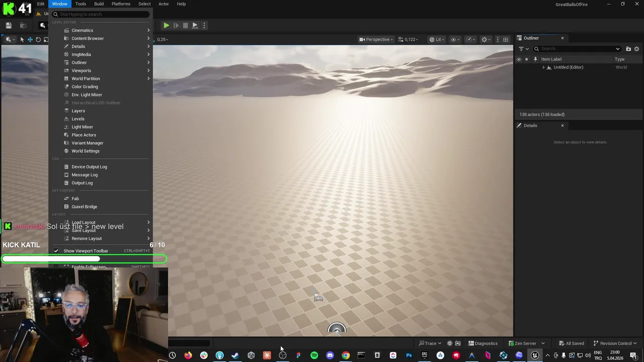The width and height of the screenshot is (644, 362).
Task: Select the arrow selection tool in viewport toolbar
Action: [22, 39]
